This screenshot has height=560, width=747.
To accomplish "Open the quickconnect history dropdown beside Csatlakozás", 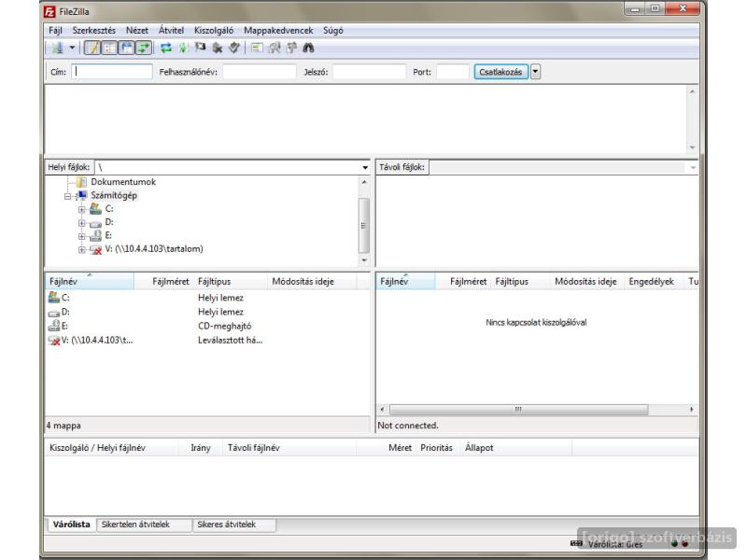I will [x=535, y=72].
